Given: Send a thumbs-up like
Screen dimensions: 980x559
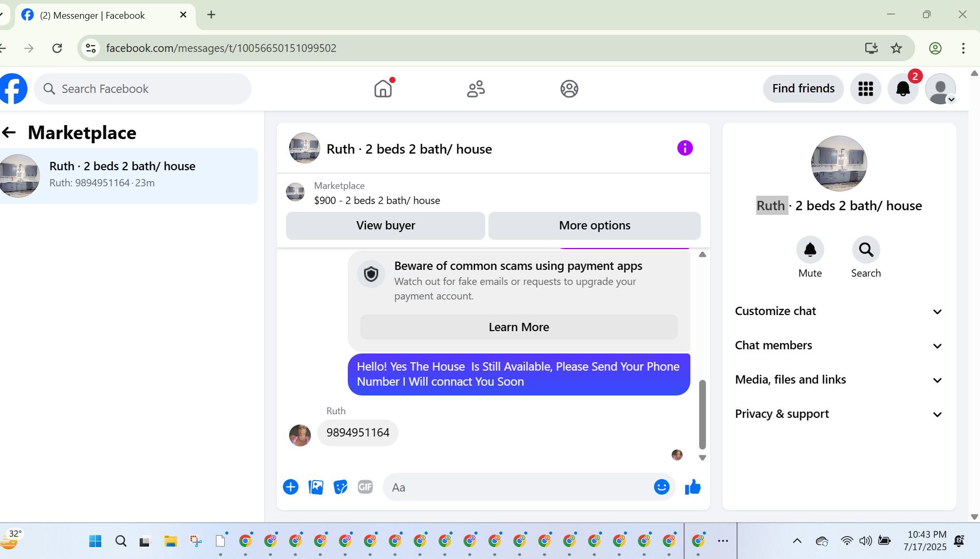Looking at the screenshot, I should point(692,487).
